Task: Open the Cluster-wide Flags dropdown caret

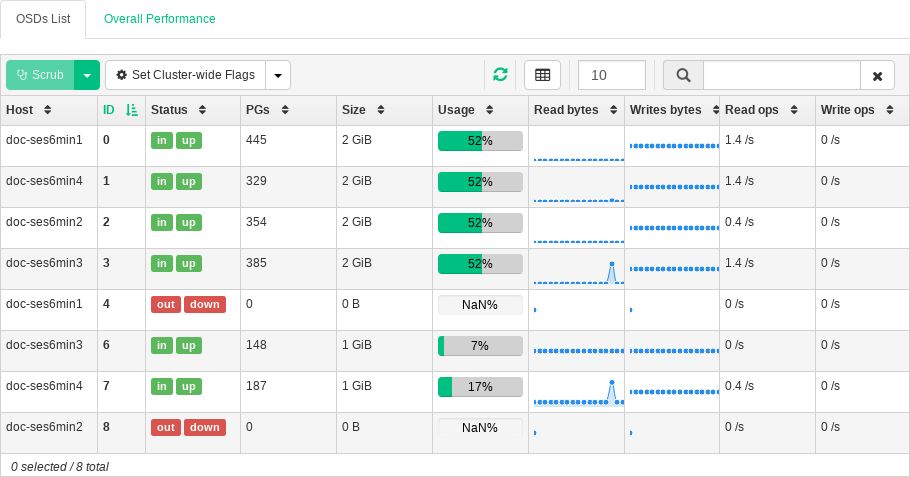Action: pos(277,75)
